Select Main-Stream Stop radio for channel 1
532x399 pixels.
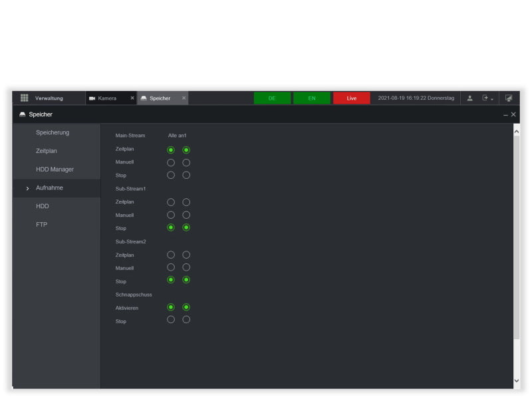(186, 175)
